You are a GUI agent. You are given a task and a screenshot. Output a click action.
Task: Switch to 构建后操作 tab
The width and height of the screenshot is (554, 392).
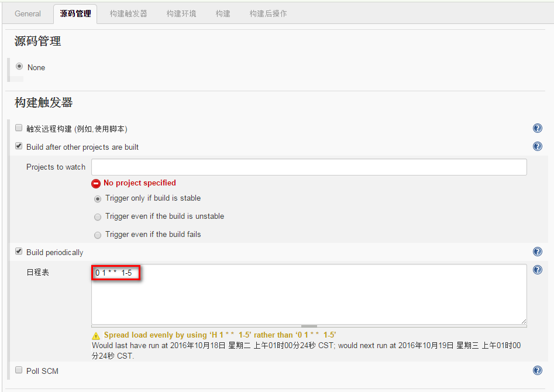click(x=268, y=14)
